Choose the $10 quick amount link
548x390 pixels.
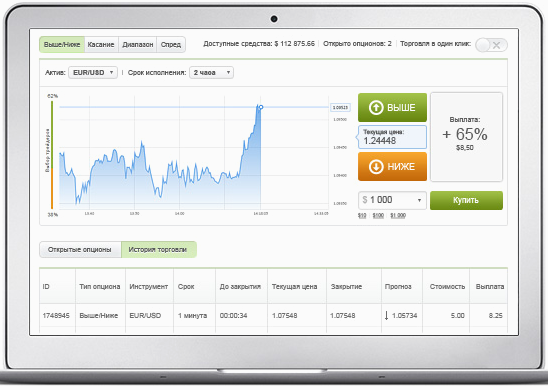point(362,216)
